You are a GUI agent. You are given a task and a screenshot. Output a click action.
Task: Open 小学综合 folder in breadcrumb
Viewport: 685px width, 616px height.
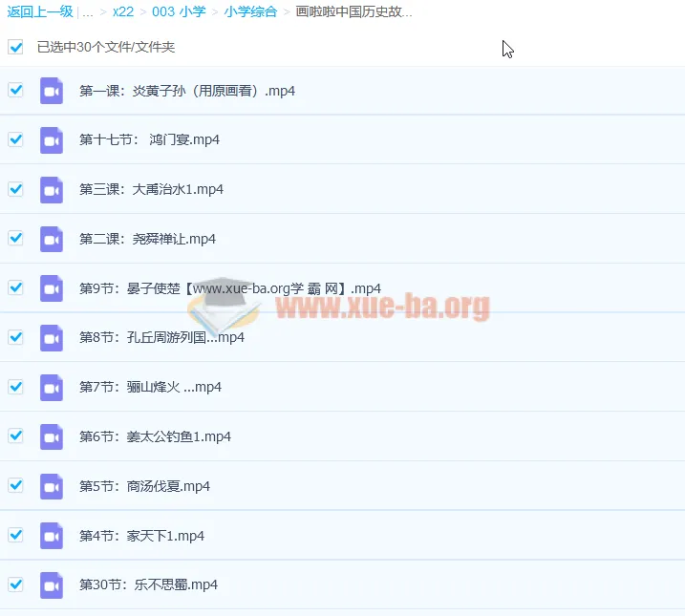point(250,12)
